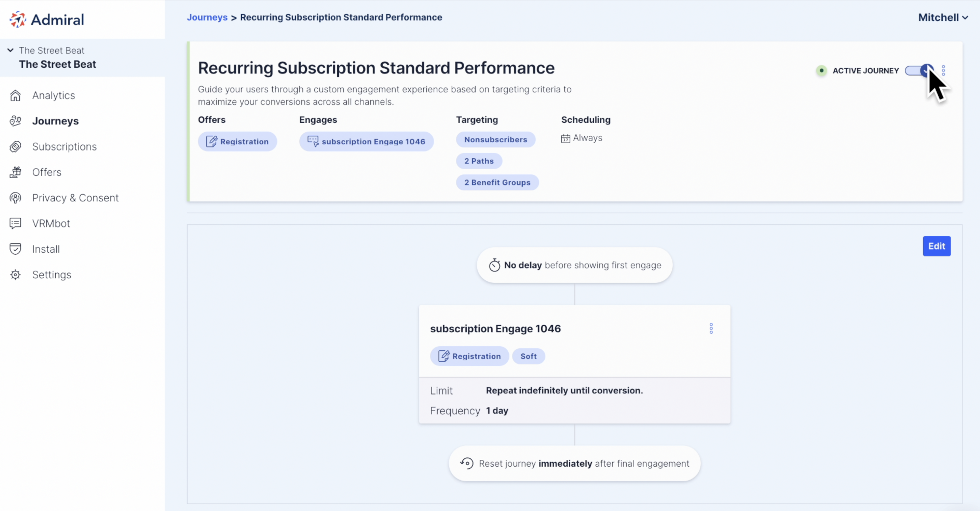Image resolution: width=980 pixels, height=511 pixels.
Task: Click the Install shield icon
Action: pyautogui.click(x=15, y=249)
